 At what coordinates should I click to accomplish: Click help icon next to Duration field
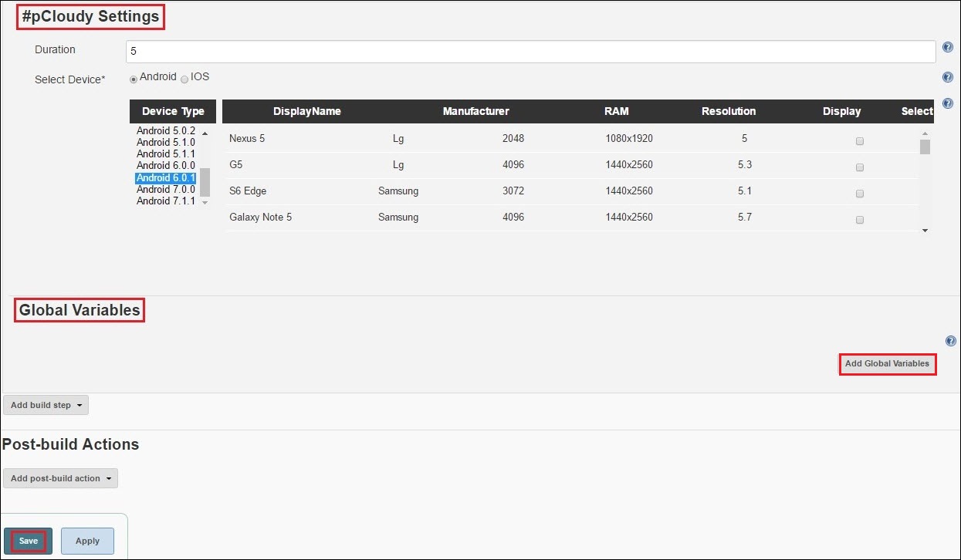tap(947, 48)
